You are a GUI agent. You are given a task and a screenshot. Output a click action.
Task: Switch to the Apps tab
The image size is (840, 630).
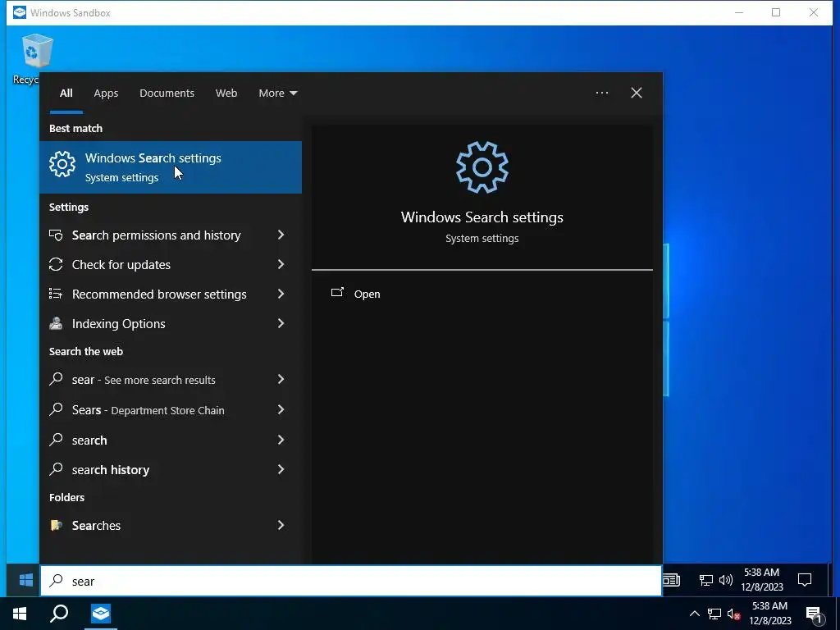tap(106, 93)
